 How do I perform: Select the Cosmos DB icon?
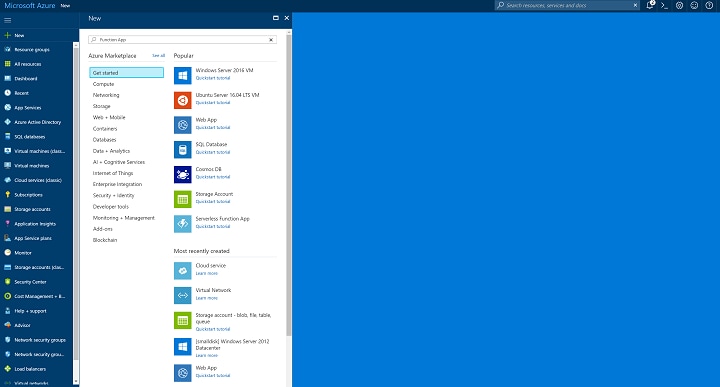point(182,174)
